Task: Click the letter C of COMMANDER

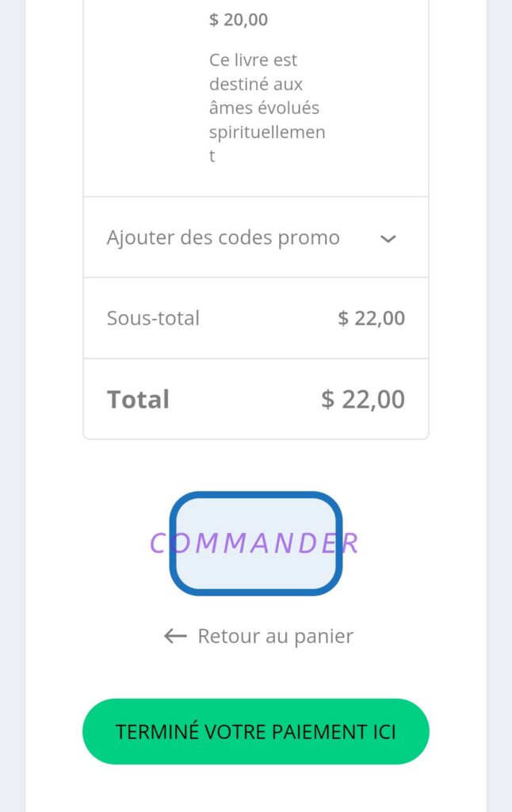Action: pos(159,543)
